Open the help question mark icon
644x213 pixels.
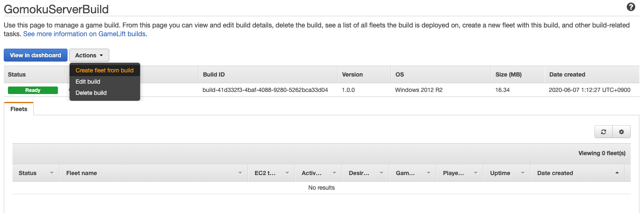[x=631, y=7]
